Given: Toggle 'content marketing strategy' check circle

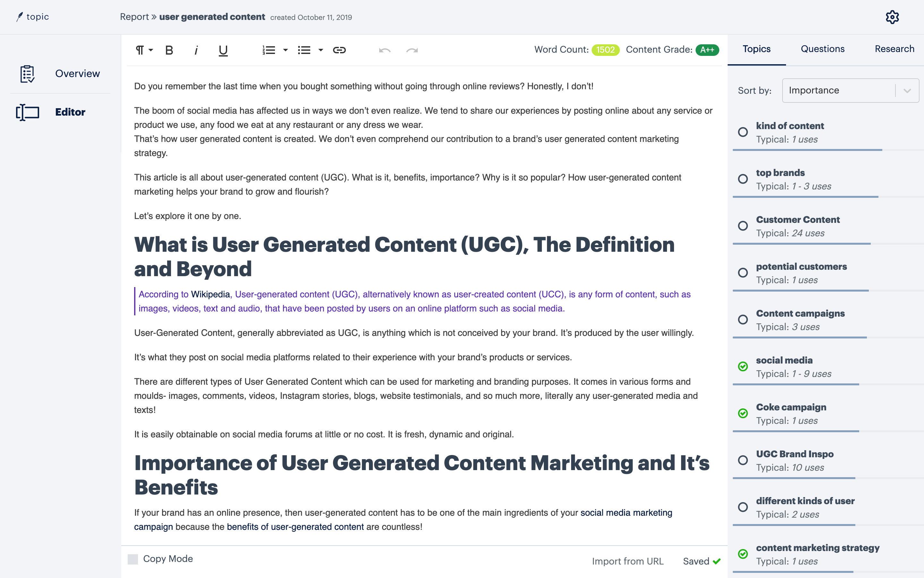Looking at the screenshot, I should tap(743, 554).
